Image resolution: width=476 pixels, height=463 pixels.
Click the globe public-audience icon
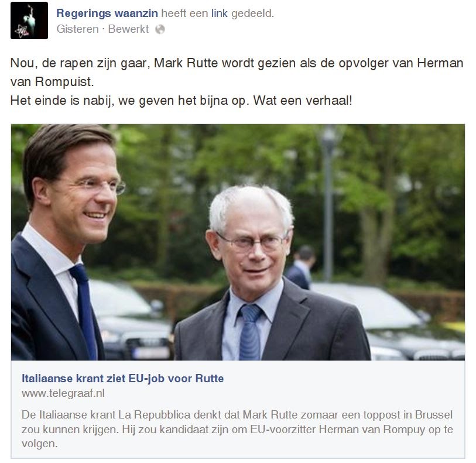click(160, 29)
